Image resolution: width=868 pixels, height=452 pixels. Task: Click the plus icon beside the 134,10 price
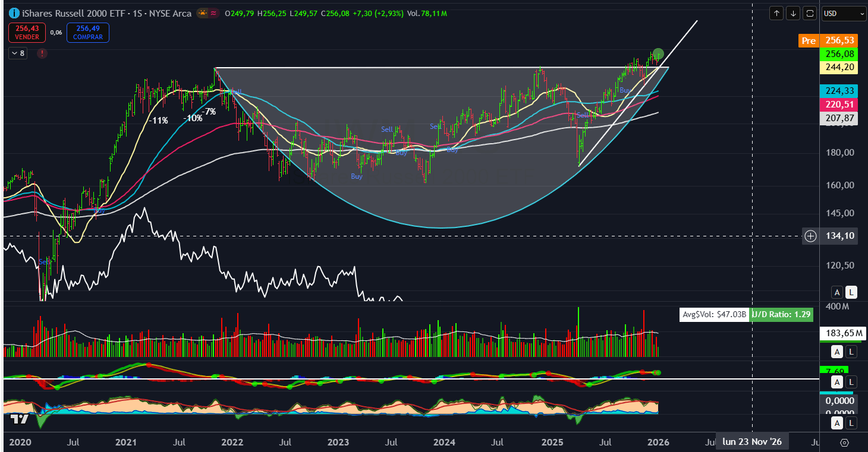(x=811, y=236)
